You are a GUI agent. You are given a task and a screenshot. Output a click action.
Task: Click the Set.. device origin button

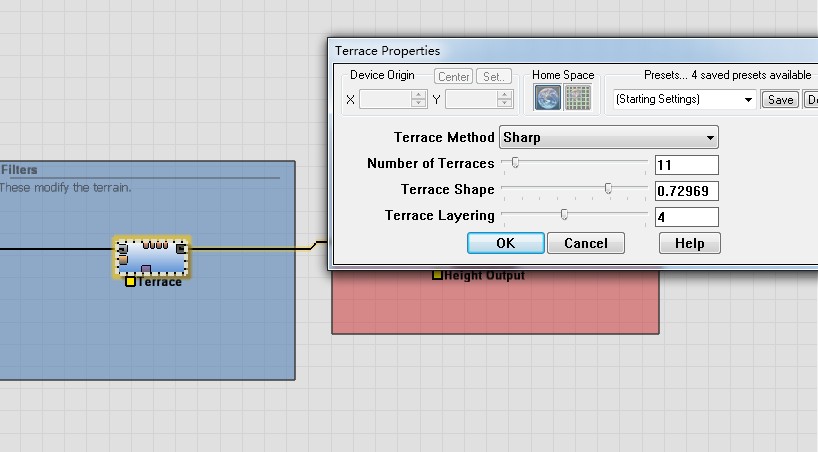pyautogui.click(x=494, y=77)
